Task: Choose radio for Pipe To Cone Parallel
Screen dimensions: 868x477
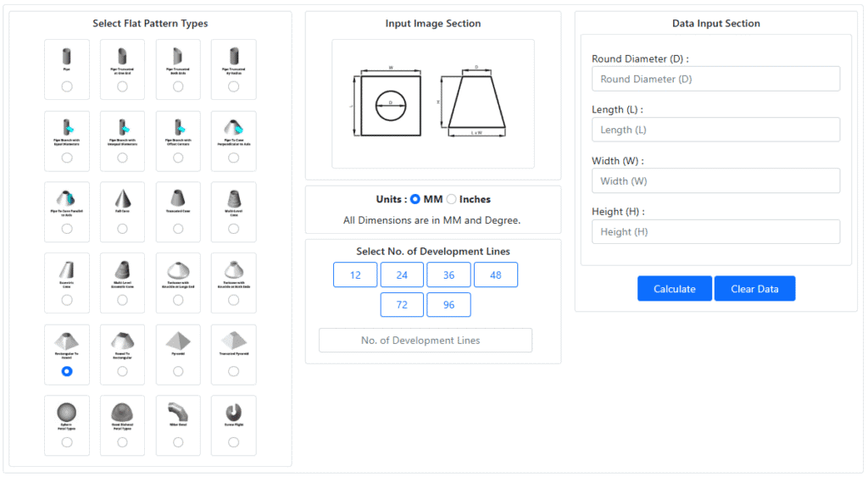Action: (66, 229)
